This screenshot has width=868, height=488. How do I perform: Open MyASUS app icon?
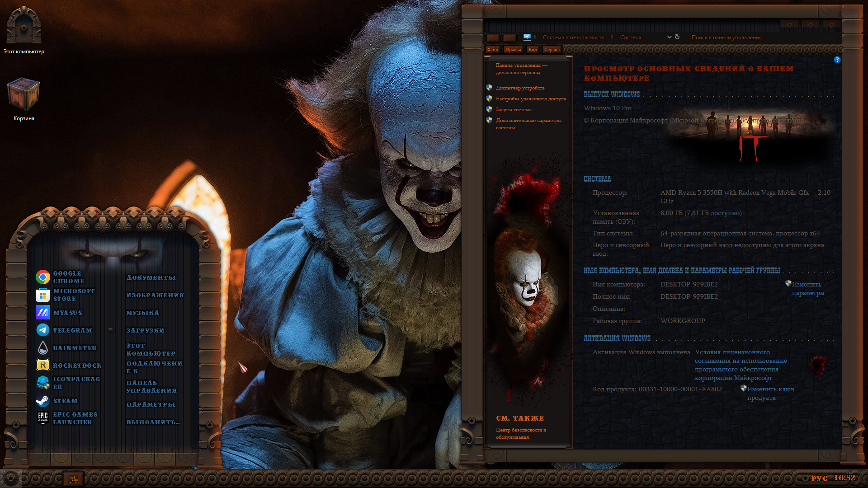(43, 312)
